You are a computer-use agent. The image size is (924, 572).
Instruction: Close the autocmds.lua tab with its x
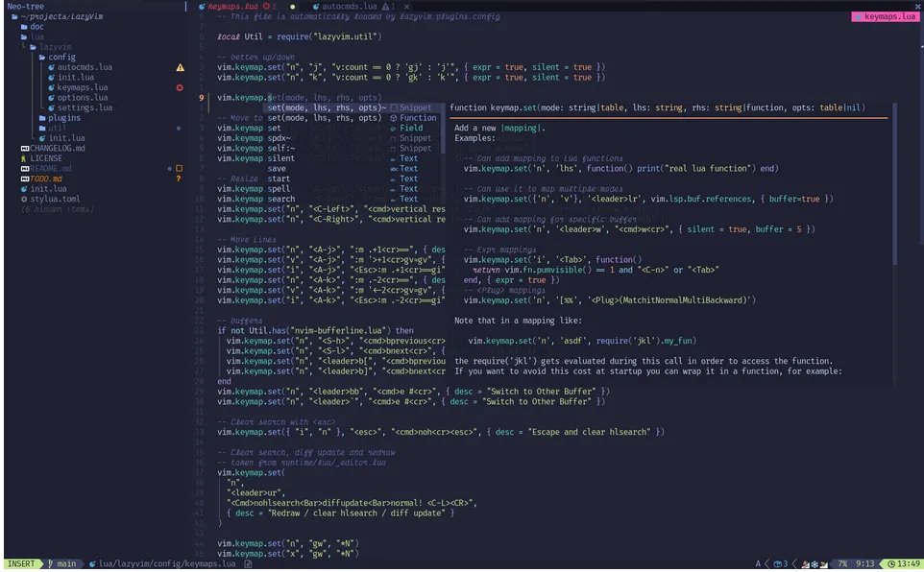(x=406, y=7)
